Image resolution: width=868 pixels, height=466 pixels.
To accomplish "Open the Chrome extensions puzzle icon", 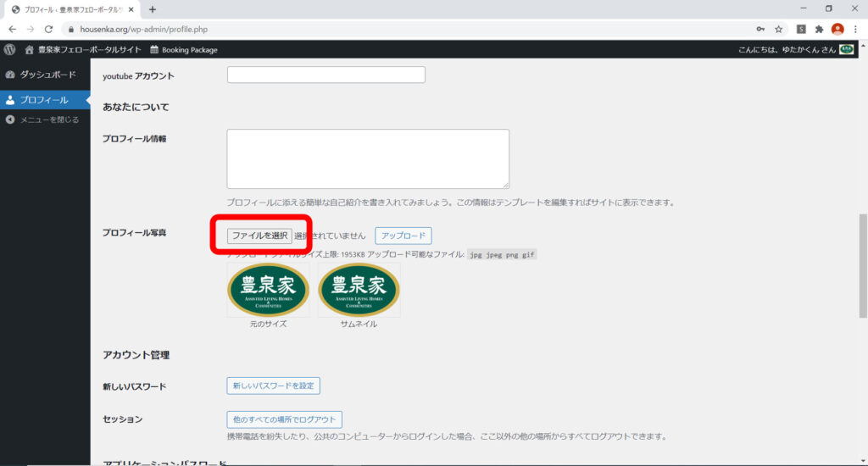I will [819, 29].
